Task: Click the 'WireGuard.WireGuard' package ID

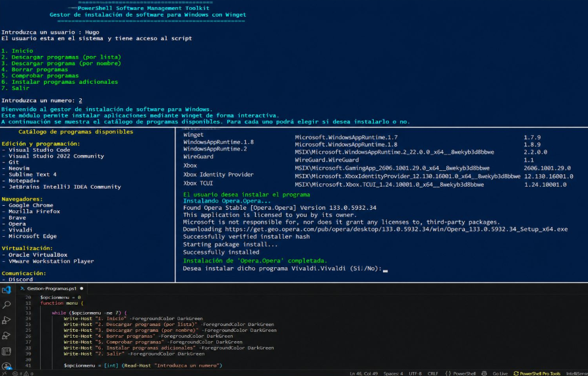Action: point(326,160)
